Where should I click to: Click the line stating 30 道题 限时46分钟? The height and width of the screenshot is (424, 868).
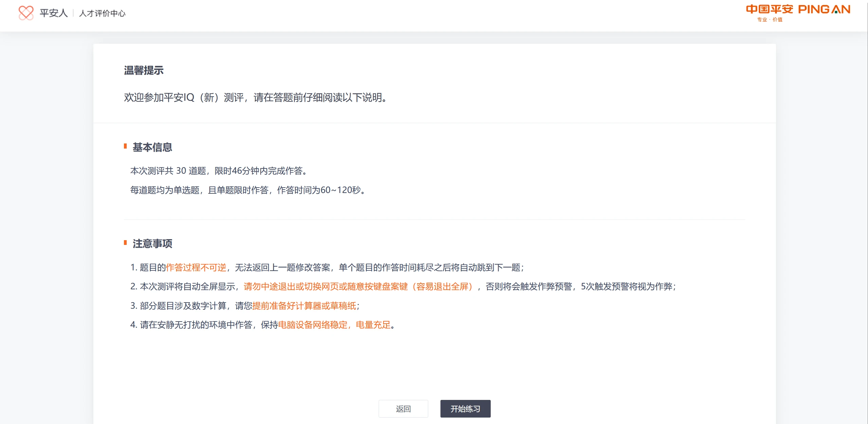point(219,171)
